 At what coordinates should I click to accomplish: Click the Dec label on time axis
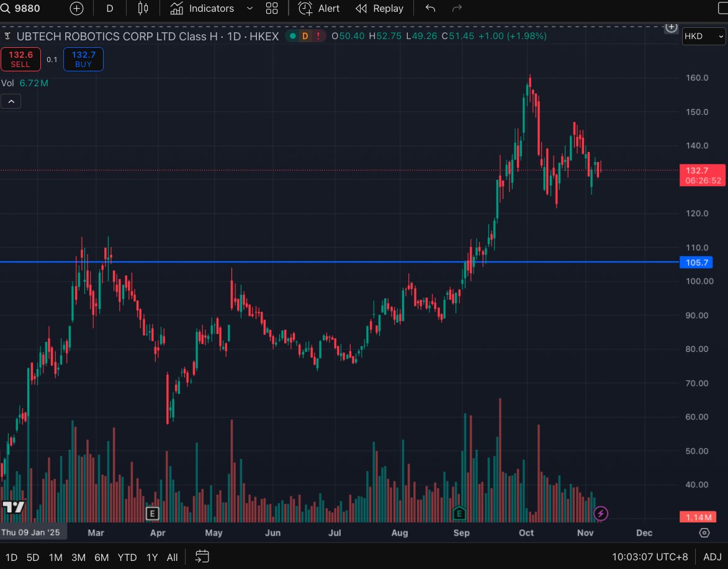[x=644, y=533]
